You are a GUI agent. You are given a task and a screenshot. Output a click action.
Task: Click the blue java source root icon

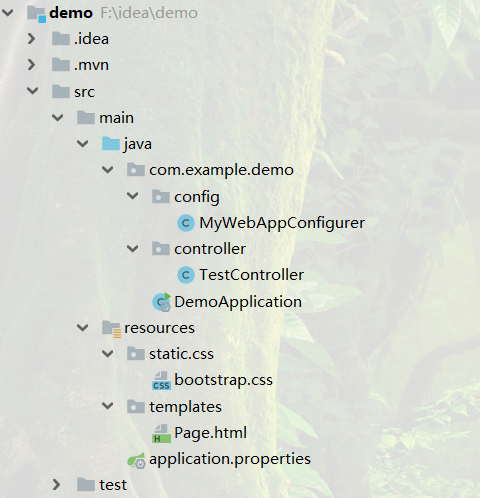click(x=111, y=144)
